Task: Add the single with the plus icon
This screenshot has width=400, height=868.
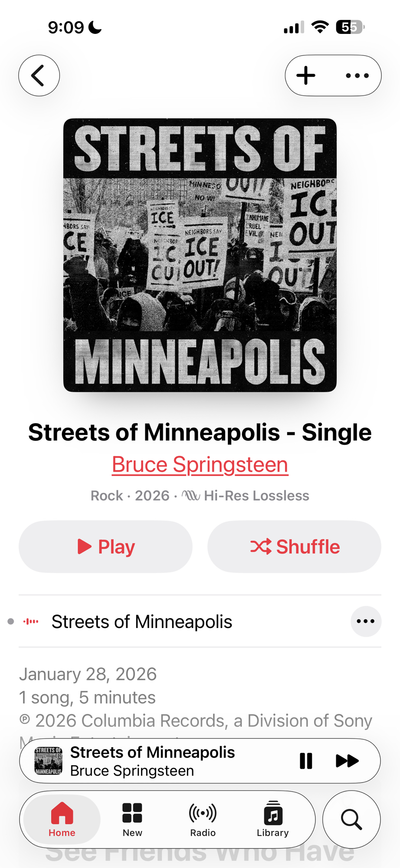Action: [x=306, y=76]
